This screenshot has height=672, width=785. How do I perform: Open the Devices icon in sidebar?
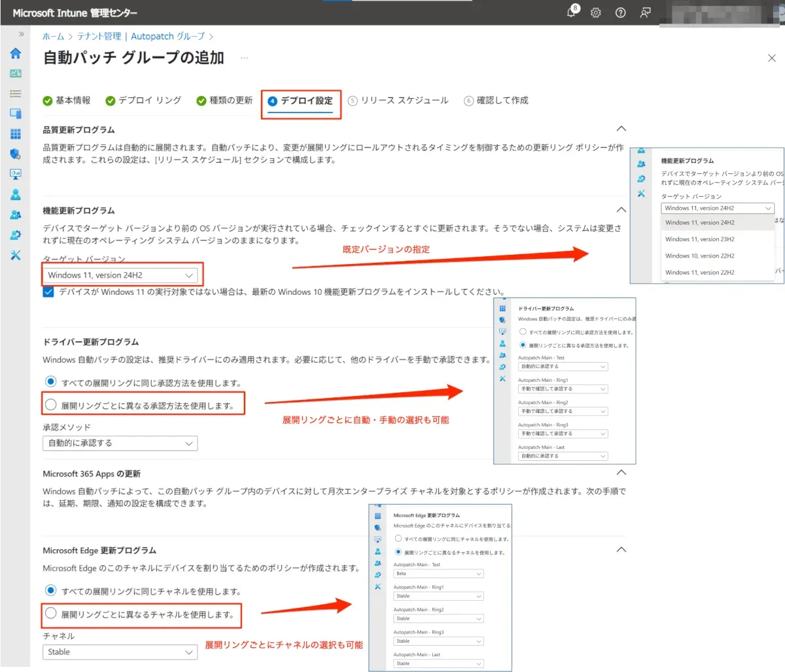click(16, 114)
